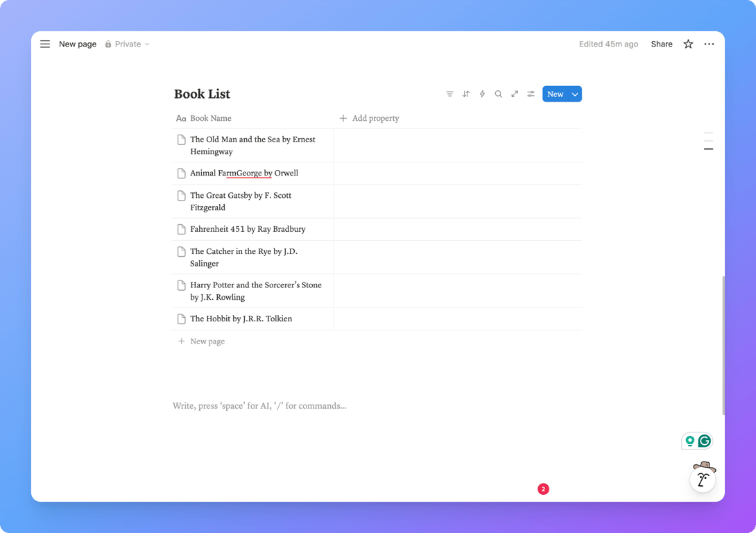The height and width of the screenshot is (533, 756).
Task: Open view settings sliders icon
Action: 531,94
